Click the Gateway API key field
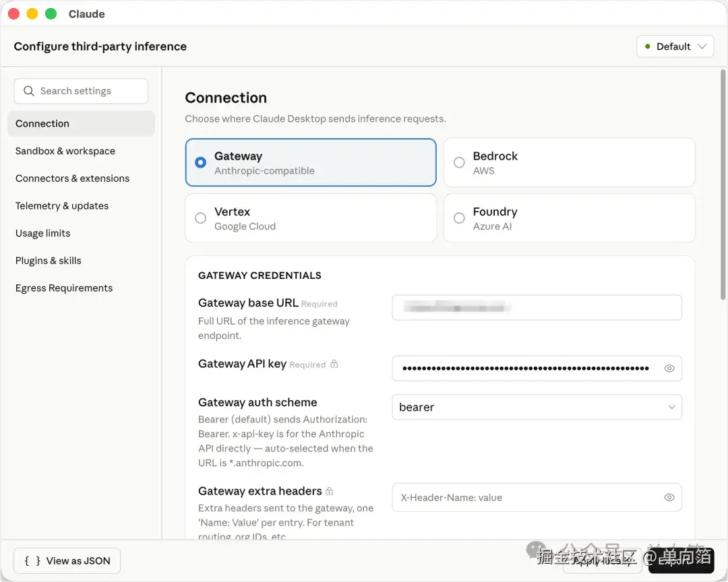728x582 pixels. click(x=537, y=368)
